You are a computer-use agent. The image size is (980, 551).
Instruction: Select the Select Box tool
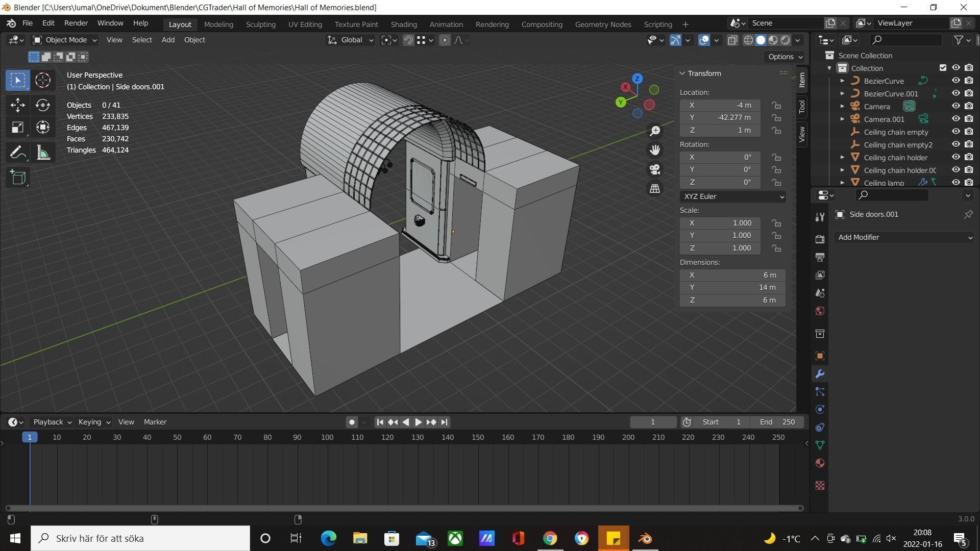pos(18,81)
